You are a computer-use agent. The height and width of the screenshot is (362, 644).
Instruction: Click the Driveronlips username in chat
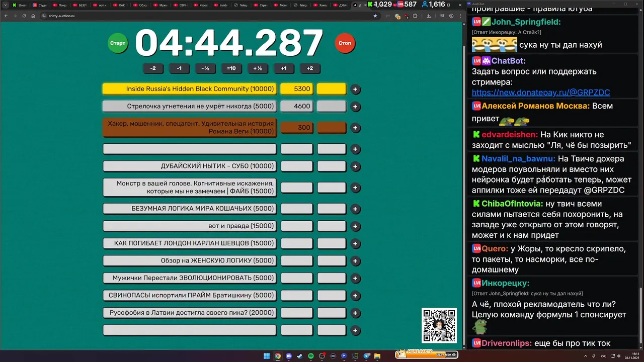pyautogui.click(x=507, y=343)
